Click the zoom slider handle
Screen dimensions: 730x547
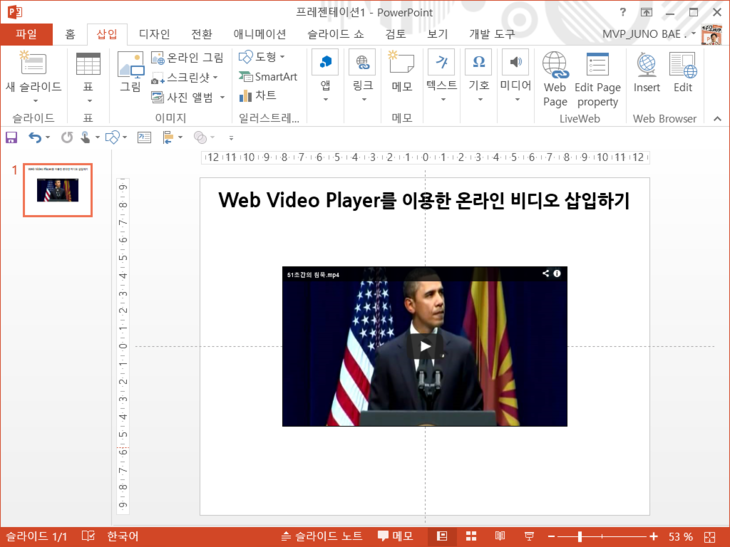(x=580, y=536)
